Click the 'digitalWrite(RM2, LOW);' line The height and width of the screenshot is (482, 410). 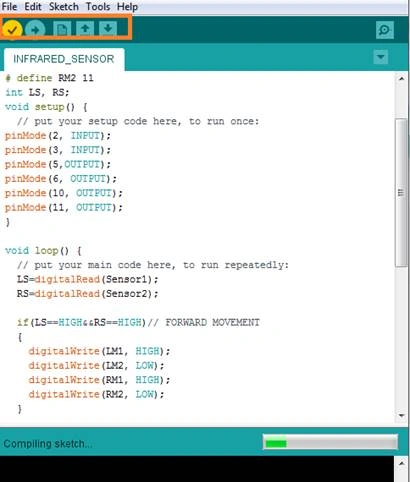coord(96,394)
